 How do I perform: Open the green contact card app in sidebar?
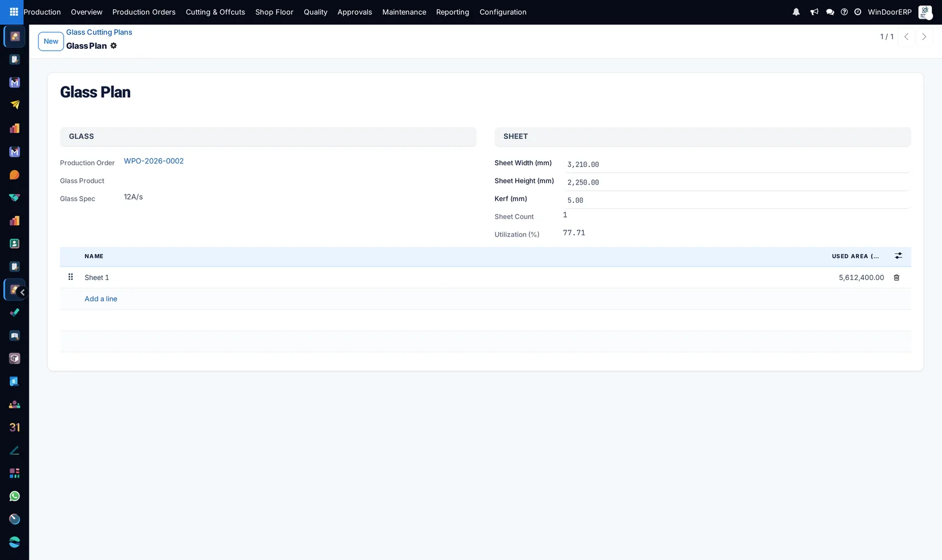click(15, 244)
